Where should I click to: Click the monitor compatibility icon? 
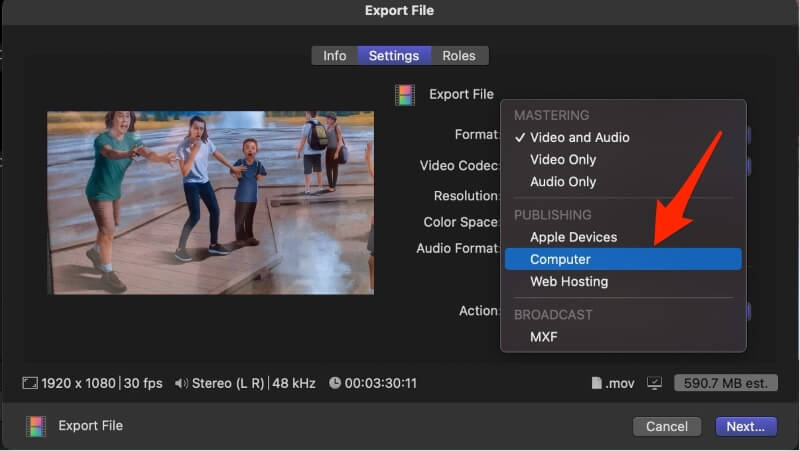656,383
